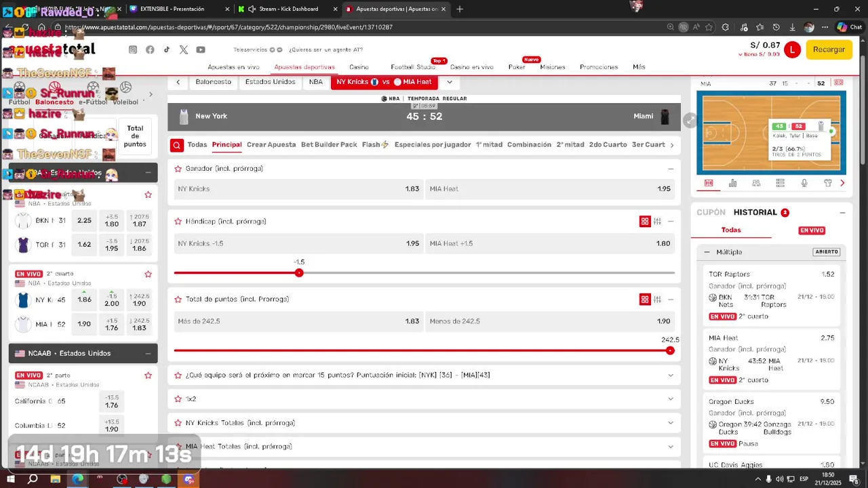Favorite the Ganador (incl. prórroga) market

(178, 169)
